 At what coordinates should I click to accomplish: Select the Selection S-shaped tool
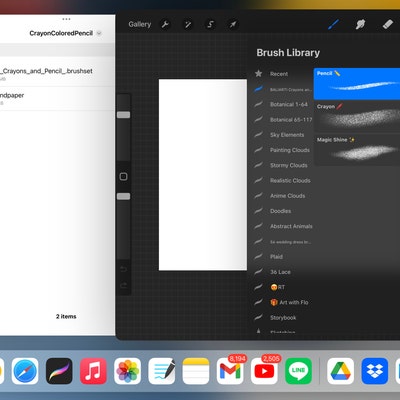tap(210, 24)
